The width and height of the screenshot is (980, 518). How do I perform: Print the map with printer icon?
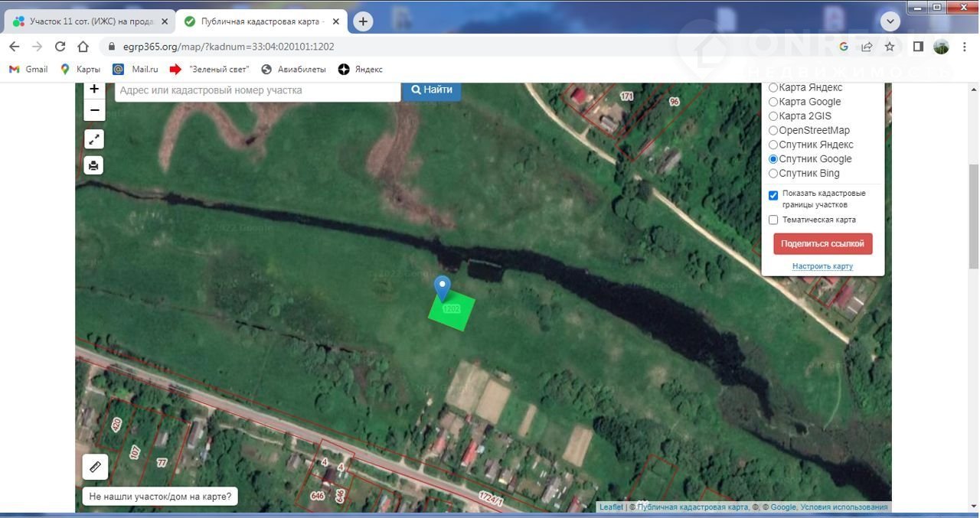(x=93, y=165)
